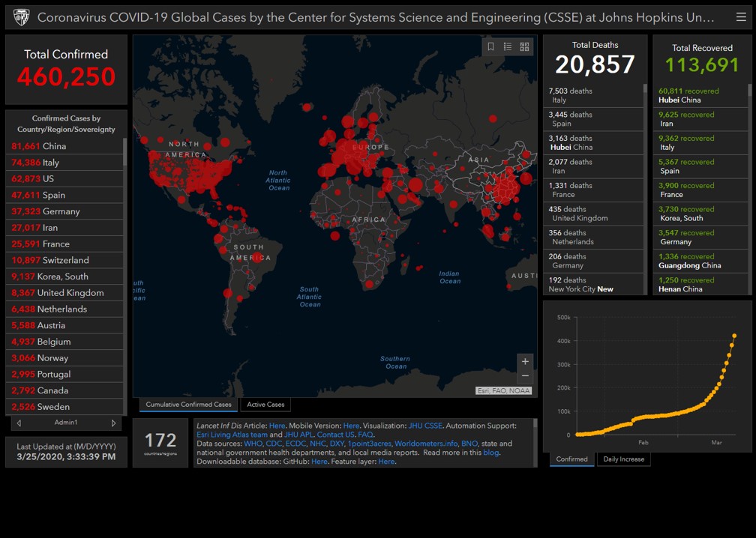This screenshot has height=538, width=756.
Task: Open the hamburger menu in the header
Action: coord(741,17)
